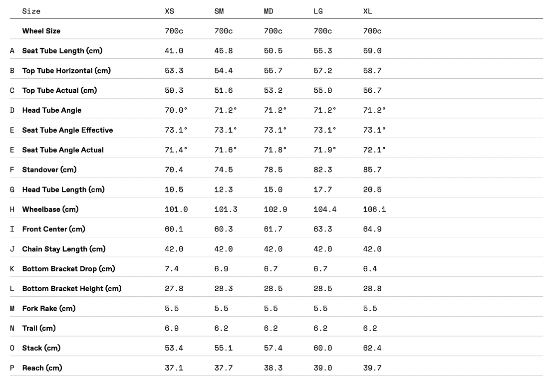Click the Trail (cm) row label
Viewport: 555px width, 392px height.
(x=39, y=328)
